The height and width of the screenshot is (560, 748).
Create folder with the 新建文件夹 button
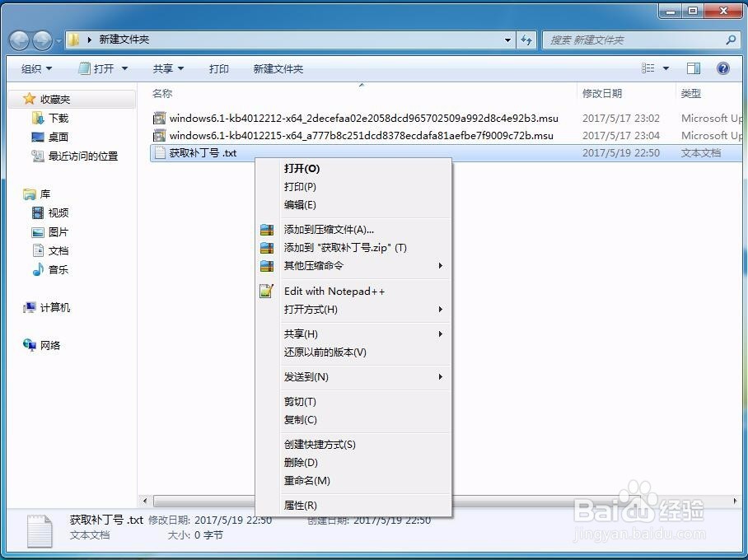278,68
